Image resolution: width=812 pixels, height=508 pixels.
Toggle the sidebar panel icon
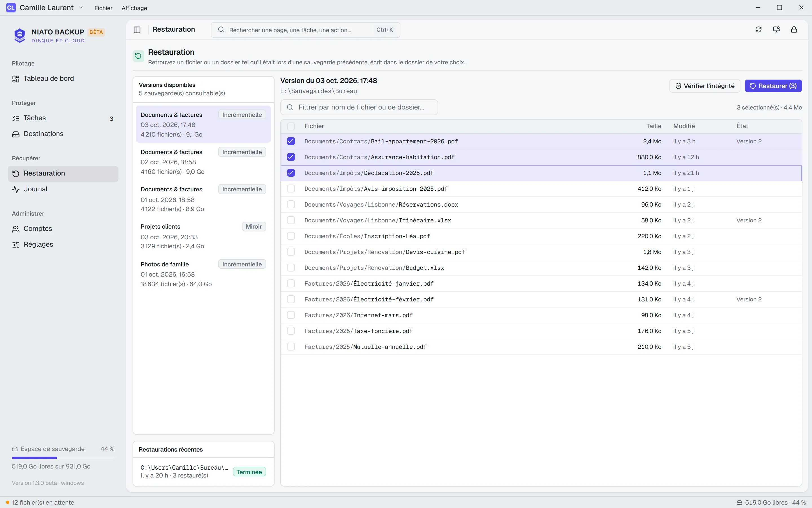137,30
